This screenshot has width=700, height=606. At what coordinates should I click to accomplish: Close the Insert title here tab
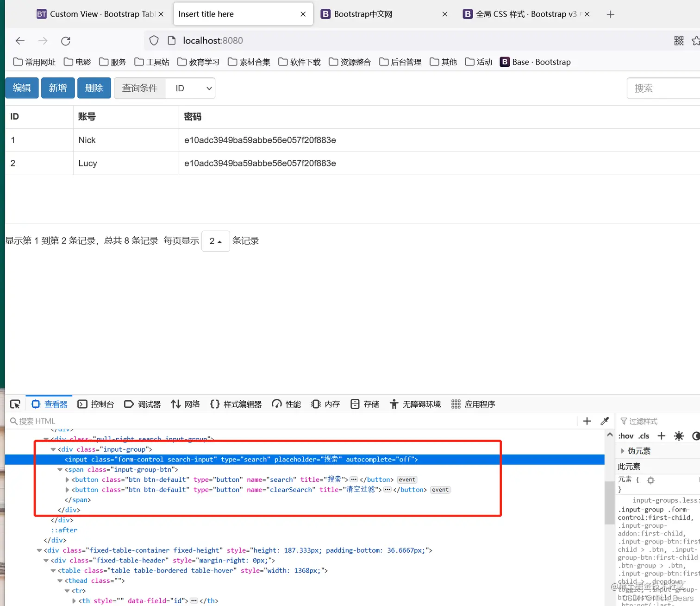[x=303, y=14]
